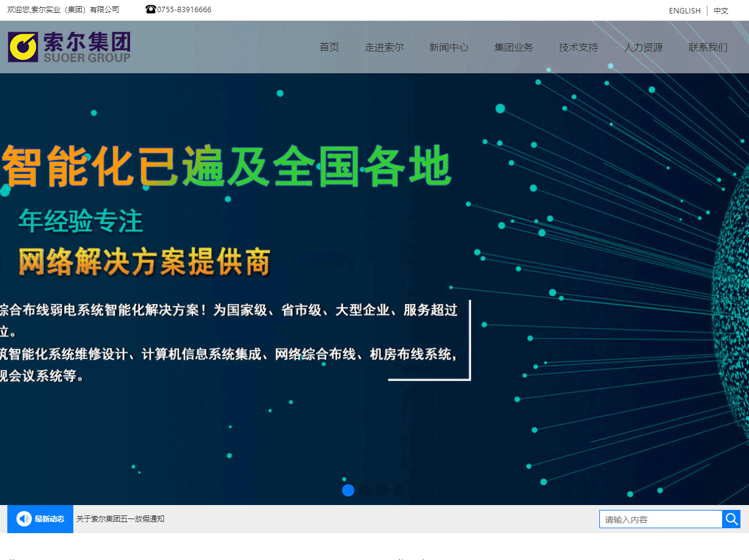Open the 首页 menu item

[x=329, y=47]
